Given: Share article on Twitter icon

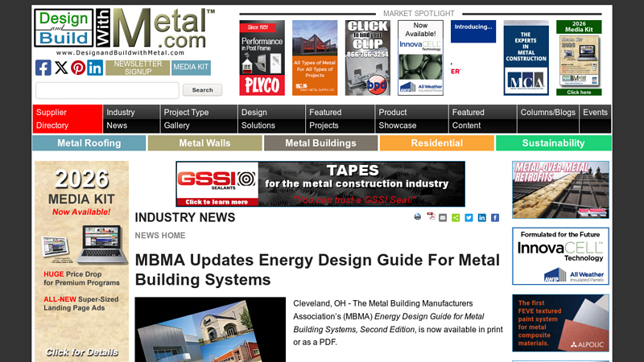Looking at the screenshot, I should [x=469, y=218].
